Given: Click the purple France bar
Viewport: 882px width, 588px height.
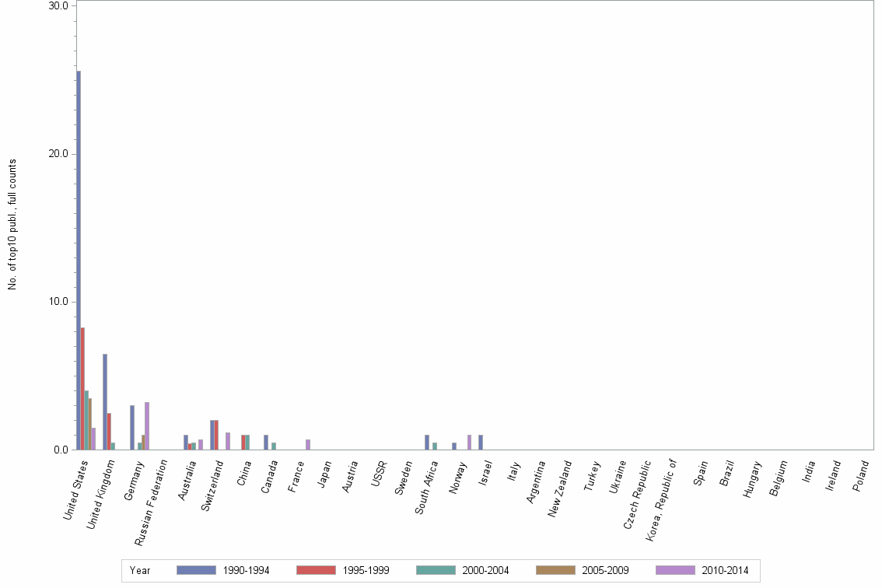Looking at the screenshot, I should 308,443.
